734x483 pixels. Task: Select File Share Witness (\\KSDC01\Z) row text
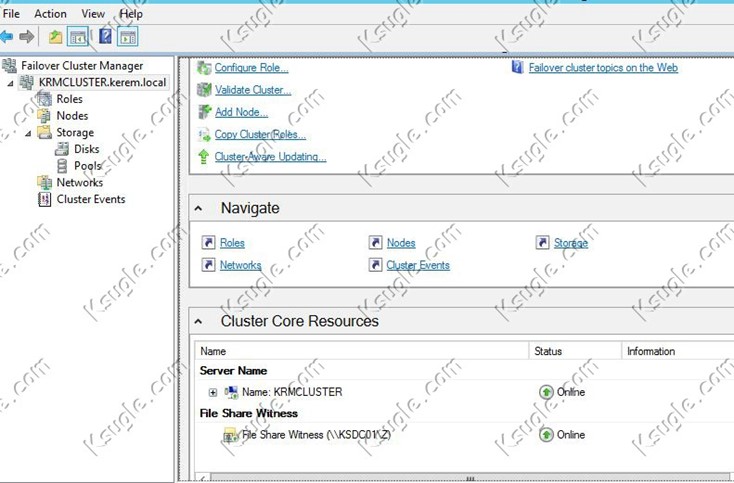[x=316, y=435]
